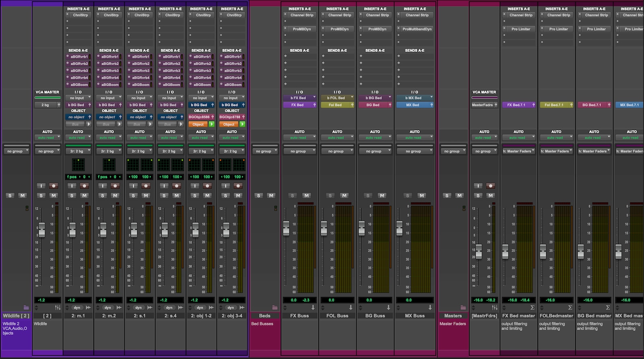Click green object play arrow on 2: obj 1-2

tap(212, 124)
